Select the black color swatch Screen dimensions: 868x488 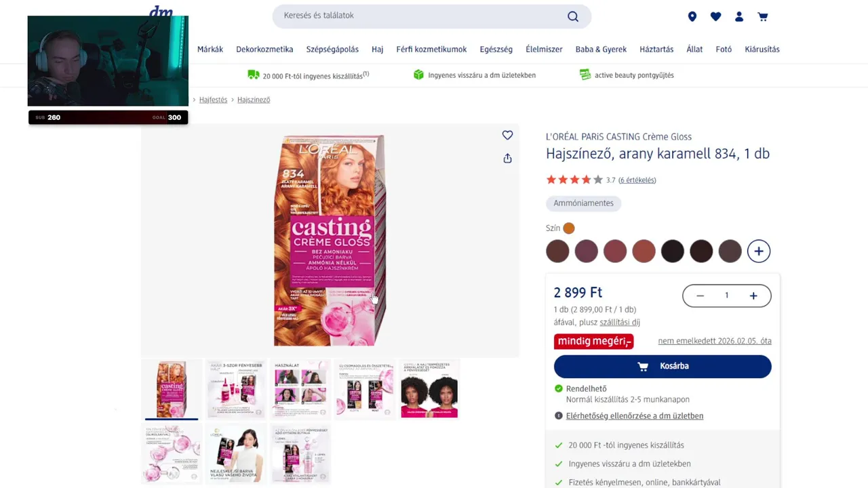[673, 251]
